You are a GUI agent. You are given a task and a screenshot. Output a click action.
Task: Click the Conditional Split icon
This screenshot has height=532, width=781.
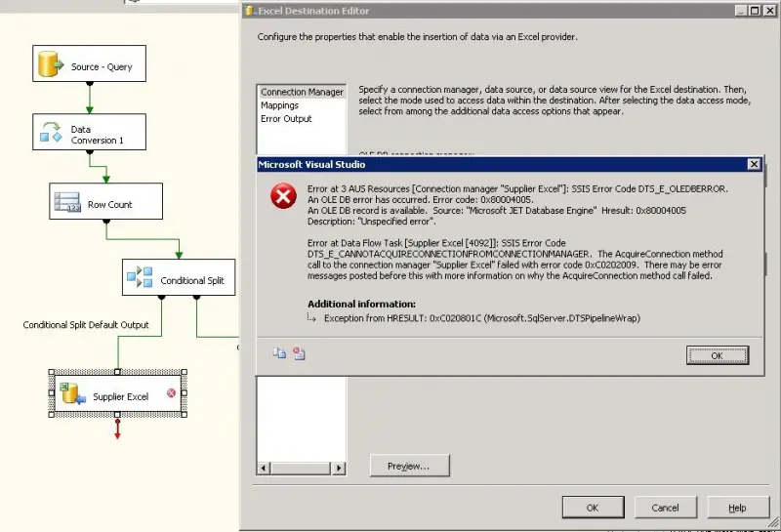click(140, 277)
